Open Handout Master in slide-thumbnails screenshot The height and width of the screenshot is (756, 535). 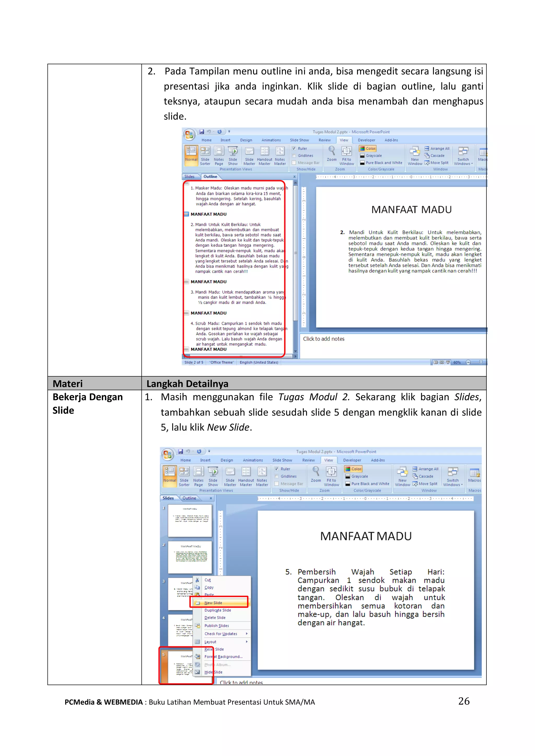(x=246, y=476)
